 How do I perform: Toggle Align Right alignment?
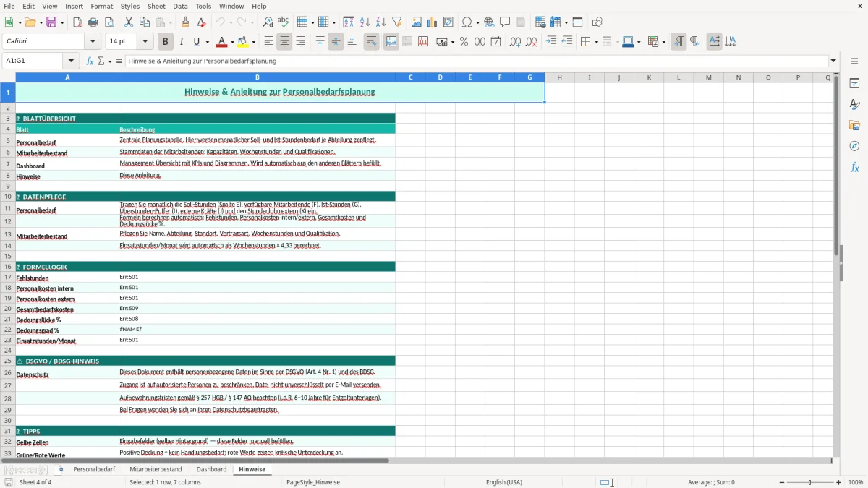(300, 42)
